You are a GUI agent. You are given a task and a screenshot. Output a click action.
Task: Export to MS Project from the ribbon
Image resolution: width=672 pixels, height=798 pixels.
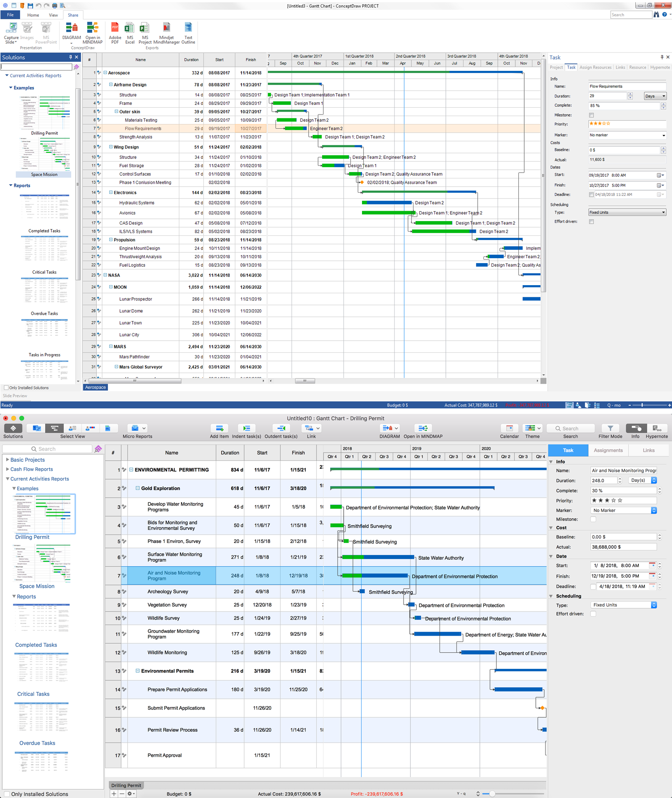coord(145,33)
